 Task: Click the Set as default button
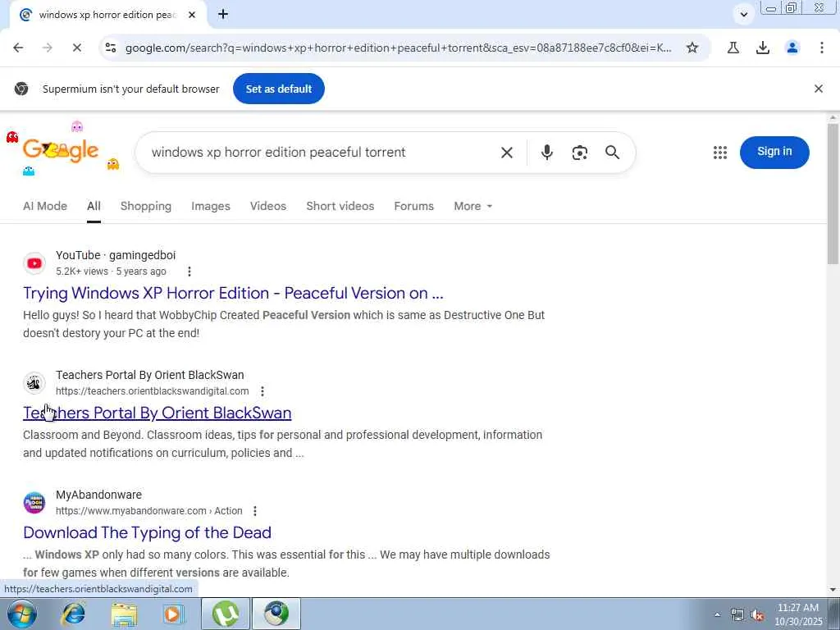[279, 89]
